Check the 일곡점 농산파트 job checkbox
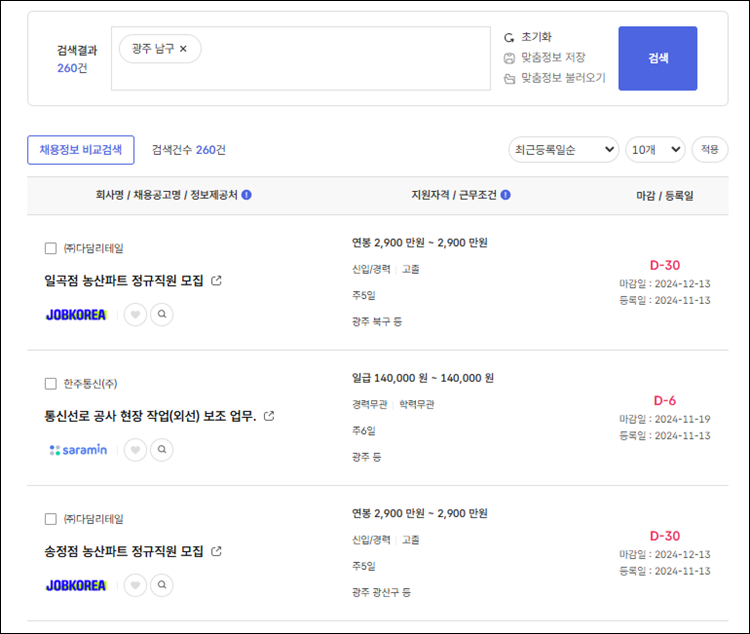The width and height of the screenshot is (750, 634). coord(50,248)
